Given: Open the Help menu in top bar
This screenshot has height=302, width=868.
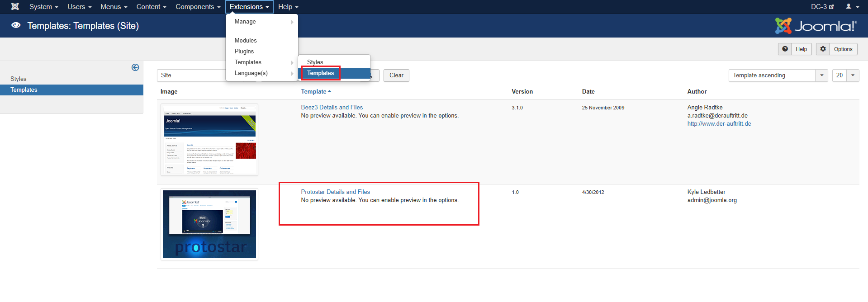Looking at the screenshot, I should point(288,7).
